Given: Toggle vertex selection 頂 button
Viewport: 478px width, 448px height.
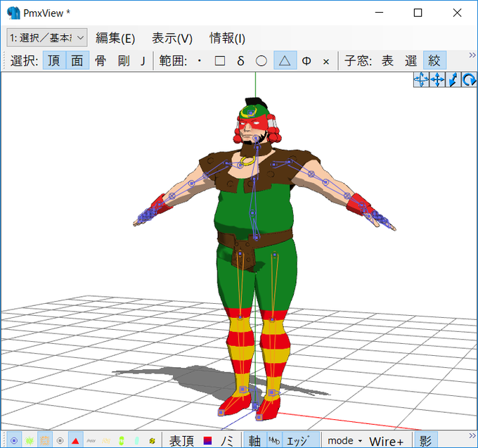Looking at the screenshot, I should 54,60.
